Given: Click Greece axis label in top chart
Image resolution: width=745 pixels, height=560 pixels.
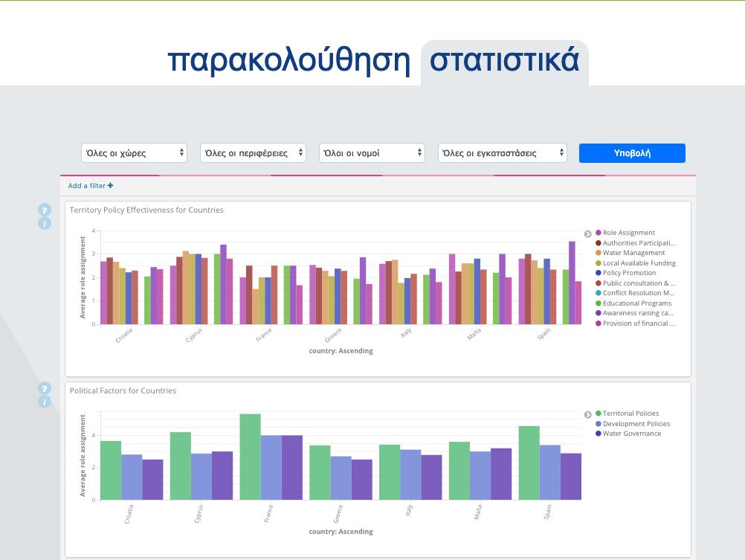Looking at the screenshot, I should [333, 335].
